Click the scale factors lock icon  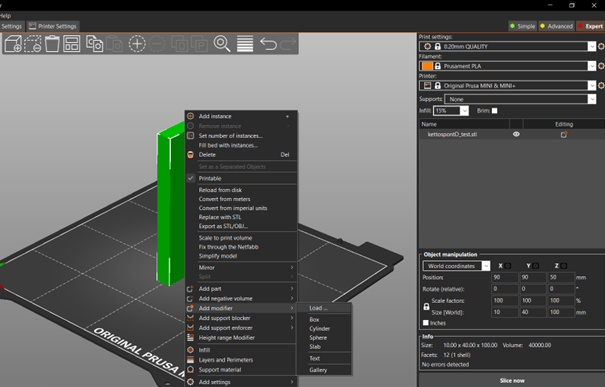tap(426, 307)
